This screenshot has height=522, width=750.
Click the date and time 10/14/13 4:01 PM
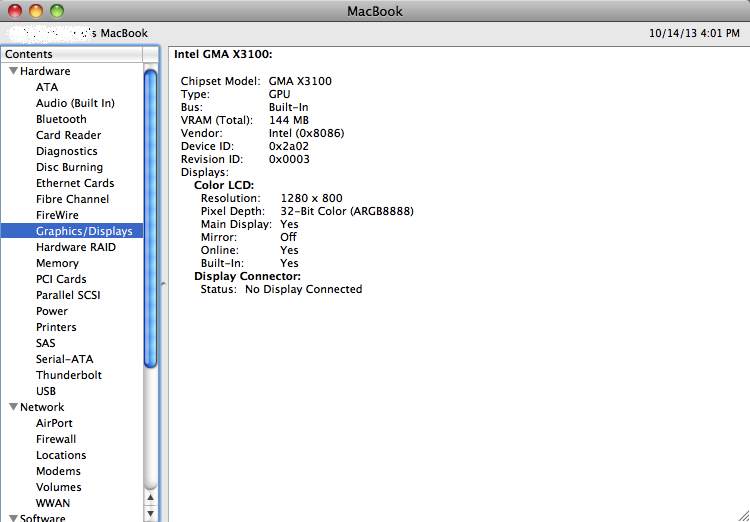click(x=694, y=33)
